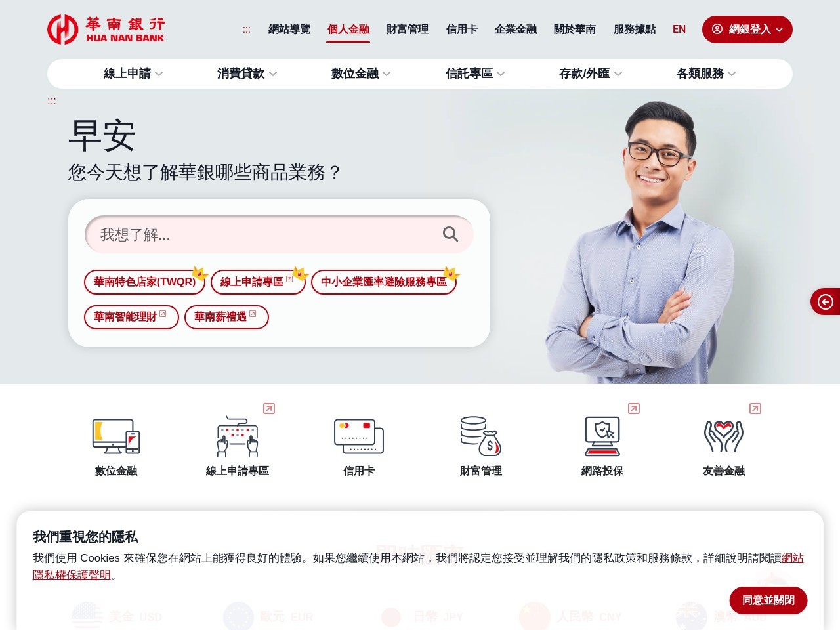Select the 個人金融 top menu item

tap(348, 30)
